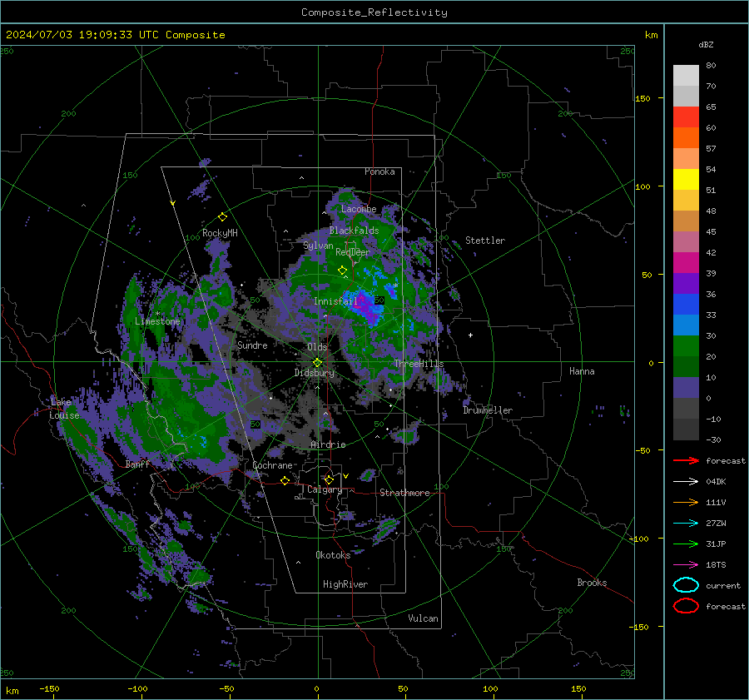Select the 51 dBZ yellow color swatch

[686, 179]
